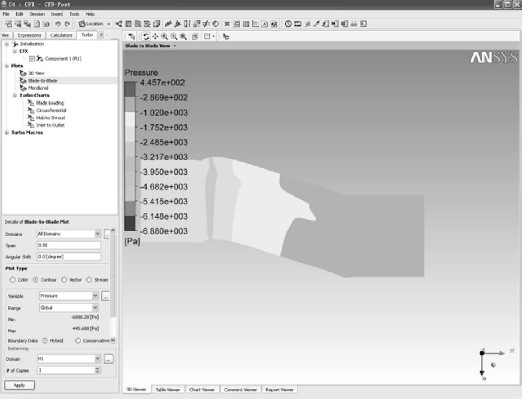Select the 3D View plot tree item
The width and height of the screenshot is (532, 402).
pyautogui.click(x=36, y=73)
